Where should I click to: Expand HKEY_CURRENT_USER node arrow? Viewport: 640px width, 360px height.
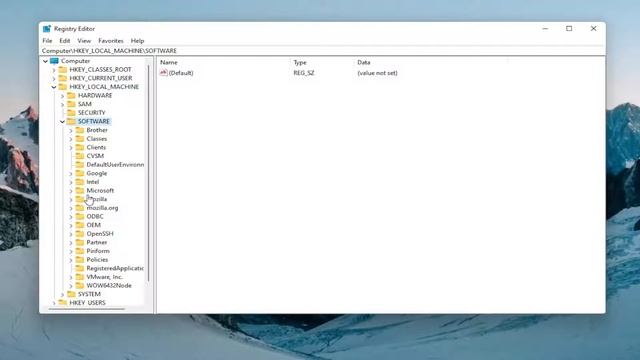pos(54,78)
